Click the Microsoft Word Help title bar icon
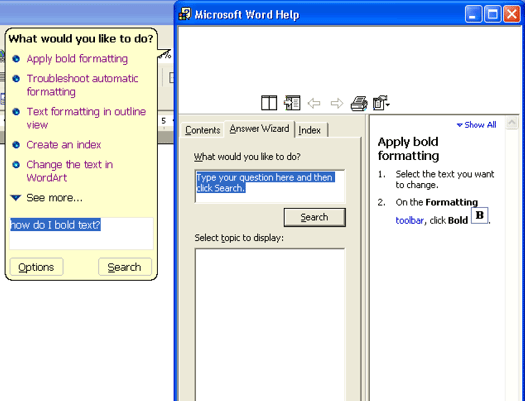The width and height of the screenshot is (525, 401). tap(184, 14)
